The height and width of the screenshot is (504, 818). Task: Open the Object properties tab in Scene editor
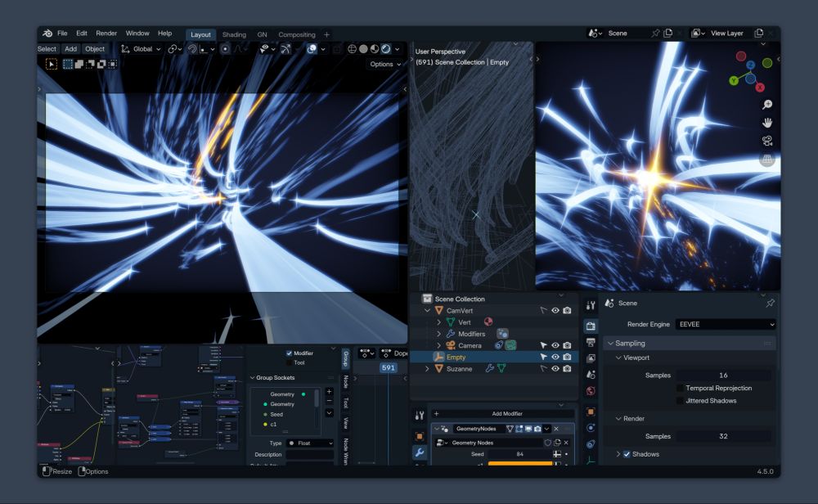pyautogui.click(x=591, y=412)
